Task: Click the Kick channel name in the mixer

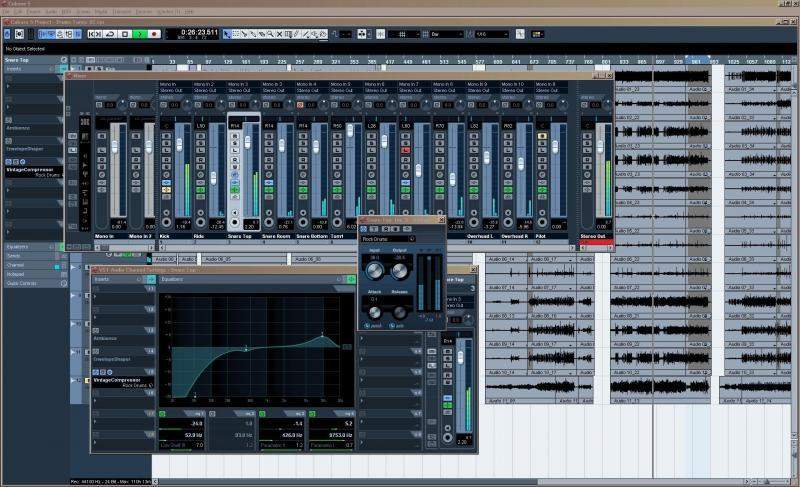Action: point(164,237)
